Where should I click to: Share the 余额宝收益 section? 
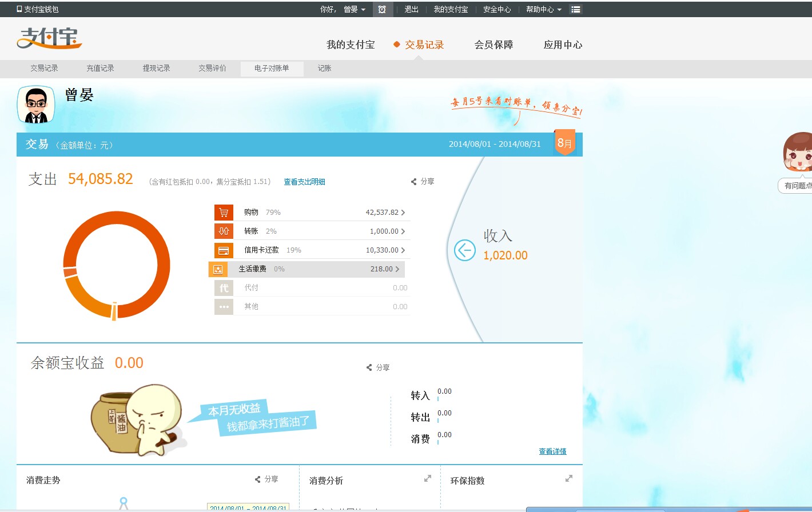click(x=378, y=367)
